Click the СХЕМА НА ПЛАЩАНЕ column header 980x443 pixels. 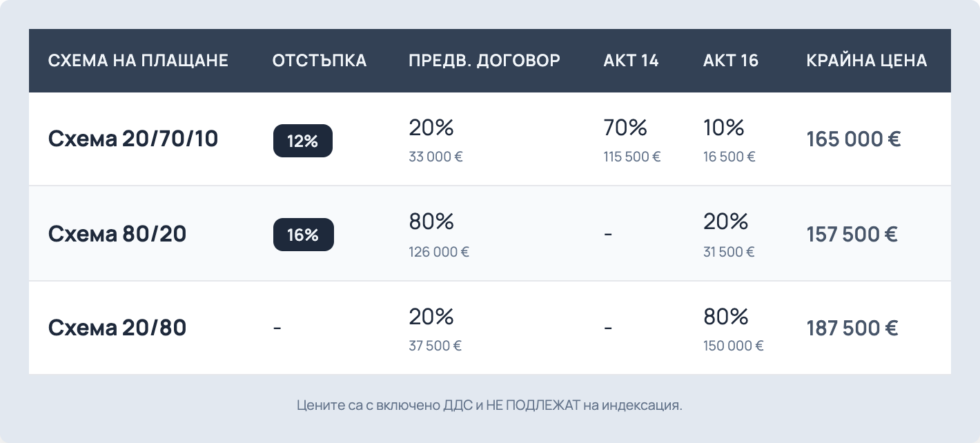138,61
